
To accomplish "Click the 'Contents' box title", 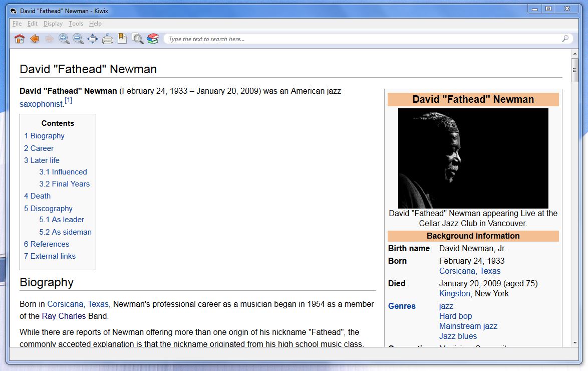I will pos(58,123).
